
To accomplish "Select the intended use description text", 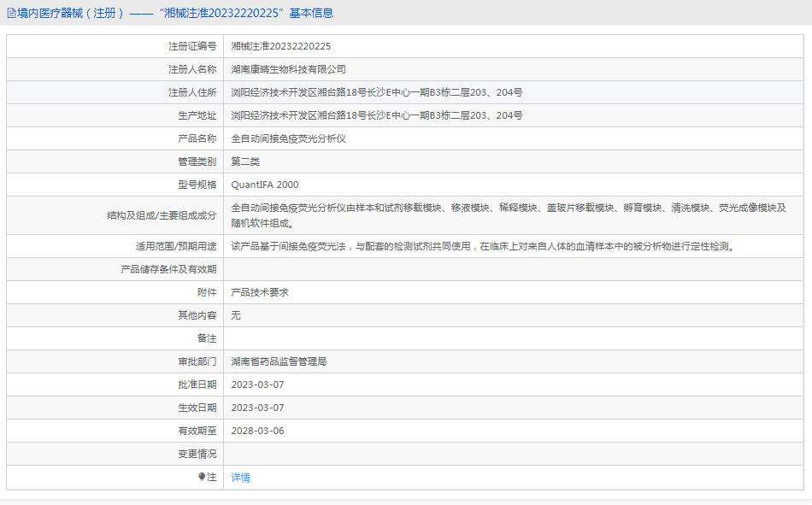I will pyautogui.click(x=483, y=247).
